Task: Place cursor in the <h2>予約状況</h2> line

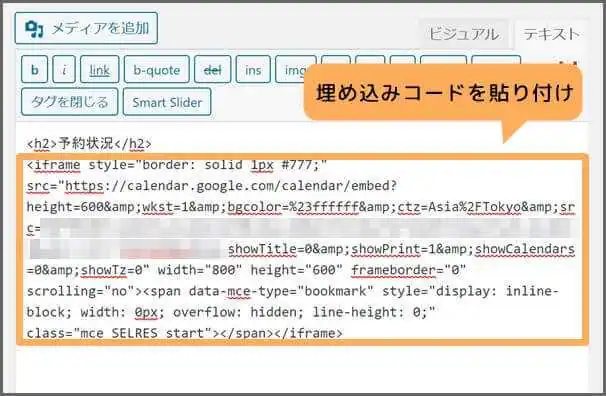Action: point(89,144)
